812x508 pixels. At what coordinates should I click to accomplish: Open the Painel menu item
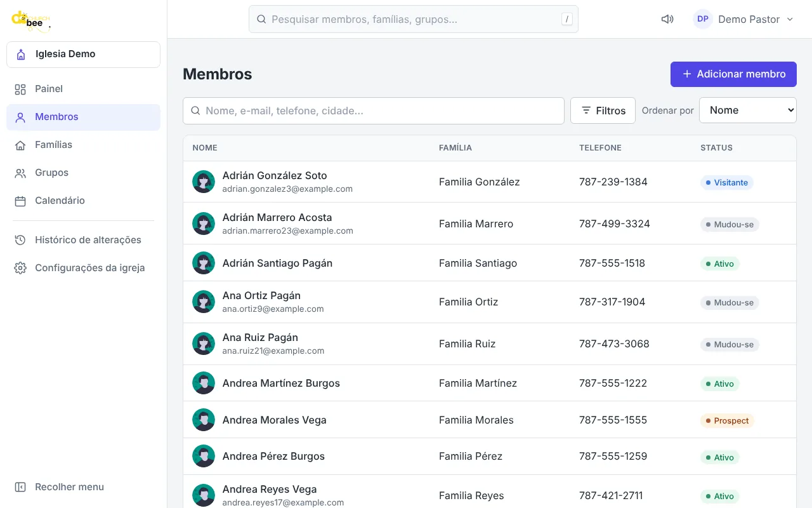click(83, 89)
